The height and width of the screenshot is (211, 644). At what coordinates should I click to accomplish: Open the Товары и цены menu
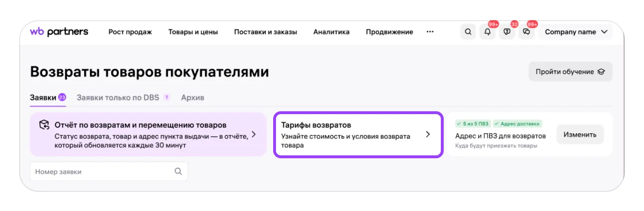(193, 32)
